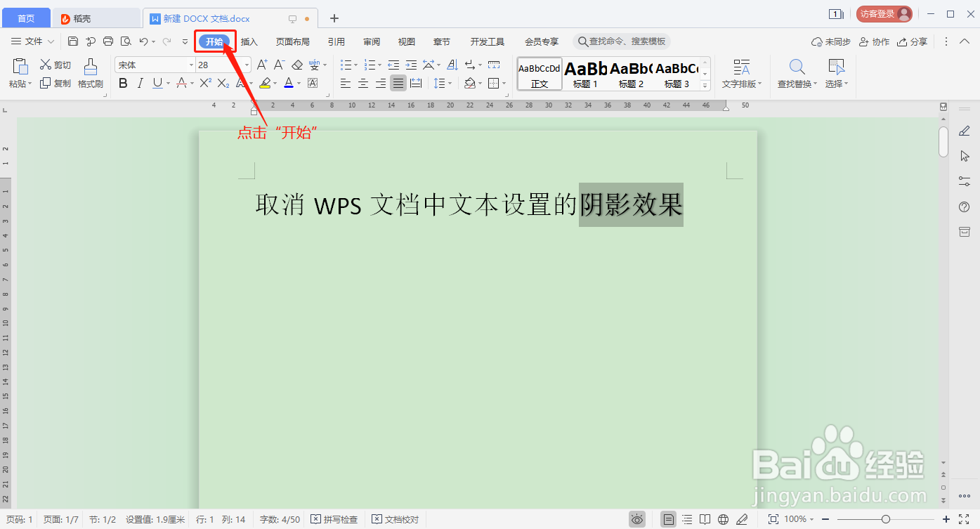Open the help question mark icon
This screenshot has height=529, width=980.
(965, 207)
